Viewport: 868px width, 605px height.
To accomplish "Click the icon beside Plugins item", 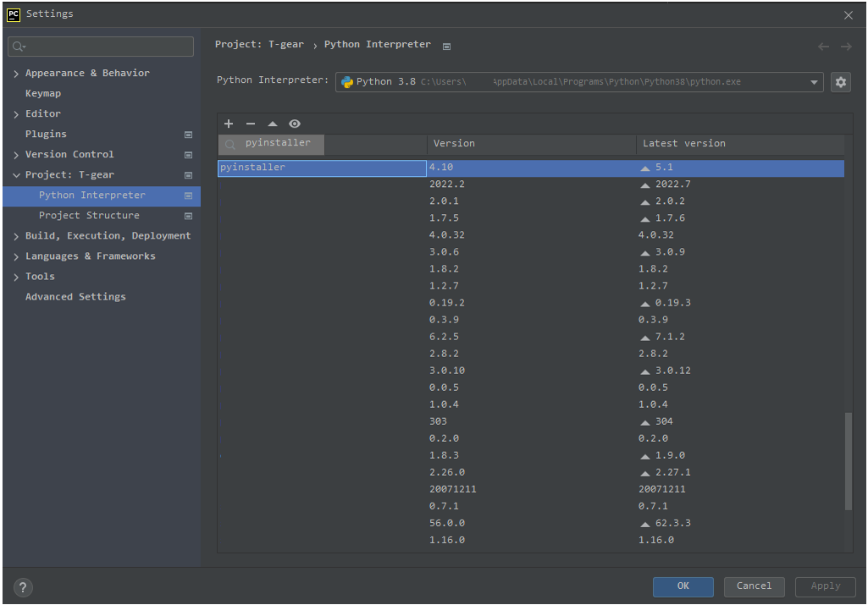I will pyautogui.click(x=188, y=135).
